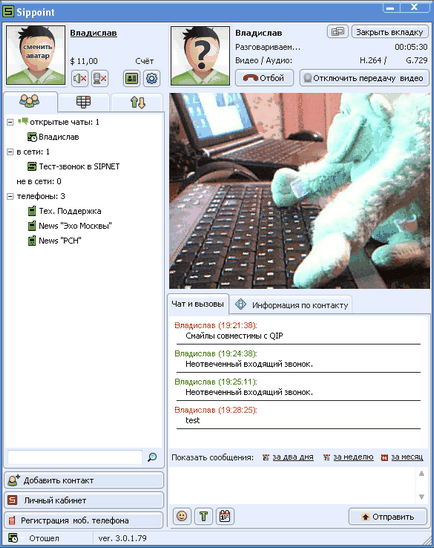Click the Отправить send button
434x548 pixels.
click(x=388, y=517)
